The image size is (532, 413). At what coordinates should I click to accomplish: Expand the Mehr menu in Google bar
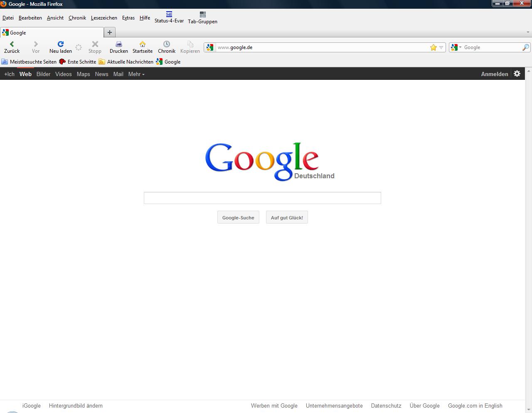[136, 74]
